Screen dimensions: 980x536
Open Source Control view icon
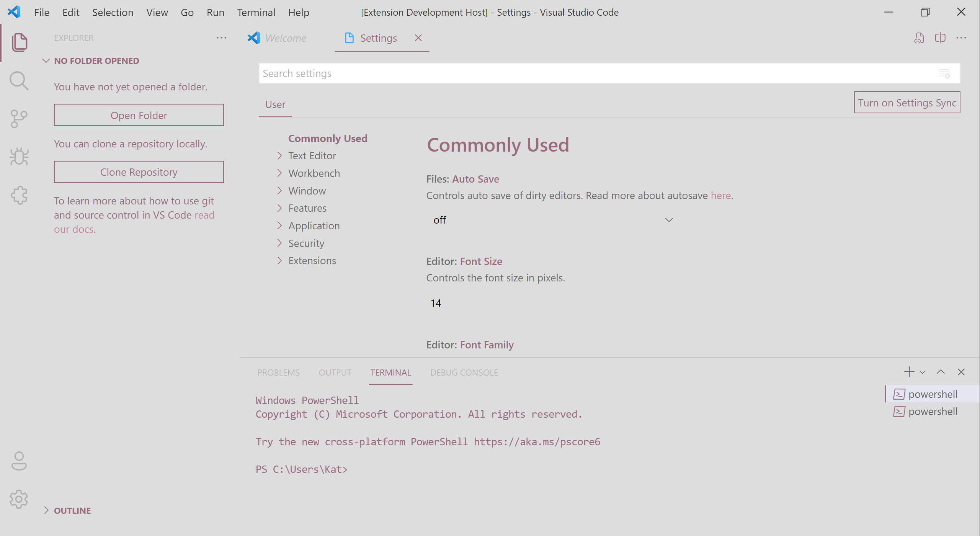pyautogui.click(x=19, y=119)
